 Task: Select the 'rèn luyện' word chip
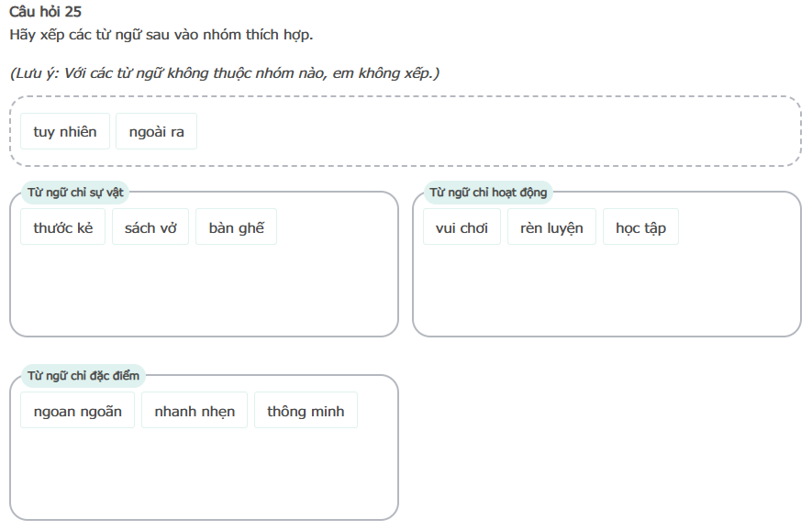[551, 227]
